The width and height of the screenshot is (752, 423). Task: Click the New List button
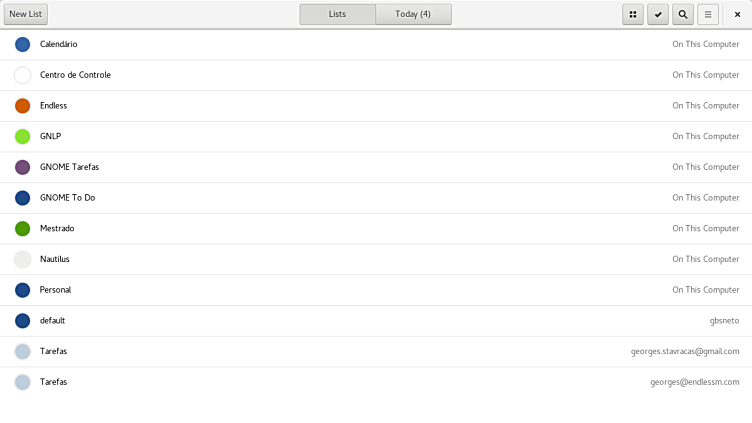(x=25, y=14)
